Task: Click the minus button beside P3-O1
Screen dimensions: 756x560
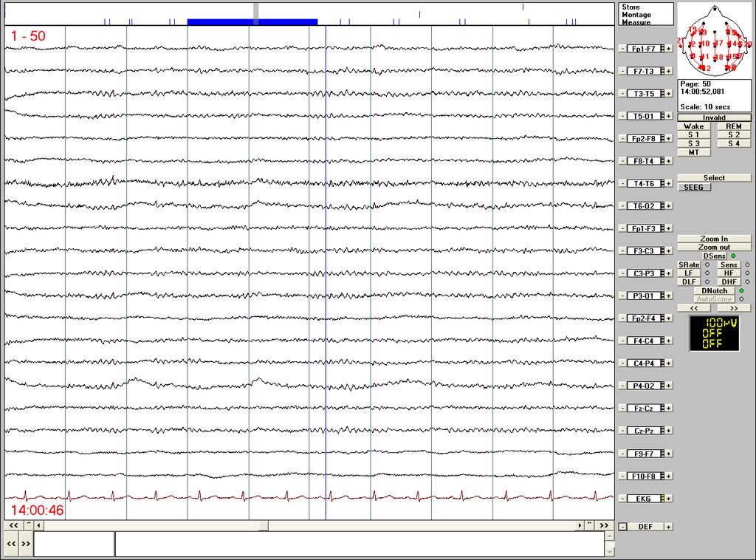Action: tap(622, 296)
